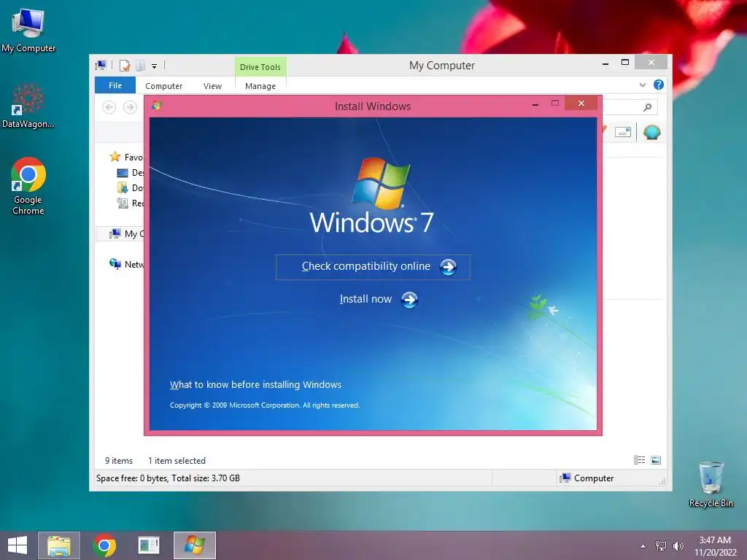
Task: Click New folder icon in quick access toolbar
Action: [x=141, y=66]
